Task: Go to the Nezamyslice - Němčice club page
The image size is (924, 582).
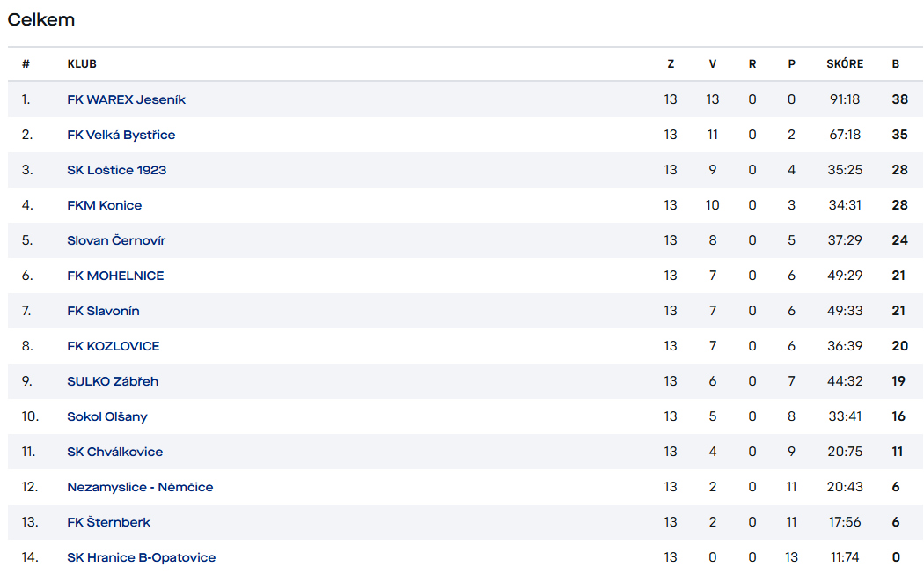Action: coord(140,487)
